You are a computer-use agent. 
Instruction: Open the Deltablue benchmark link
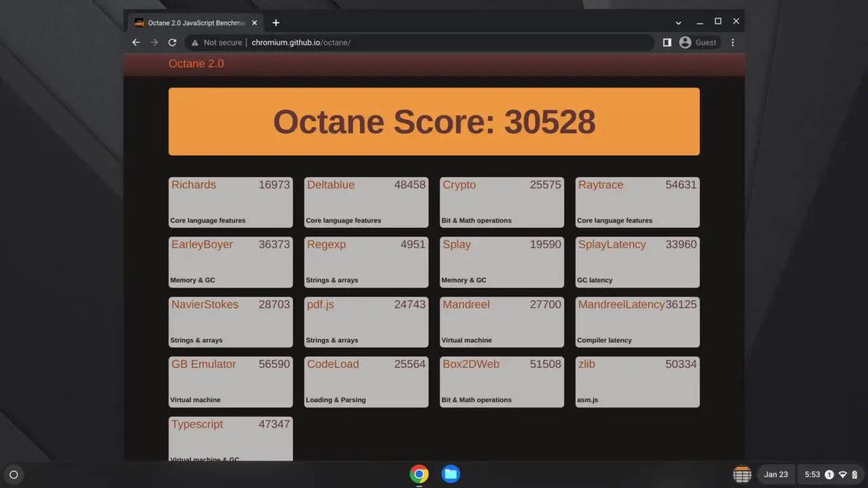pyautogui.click(x=330, y=184)
